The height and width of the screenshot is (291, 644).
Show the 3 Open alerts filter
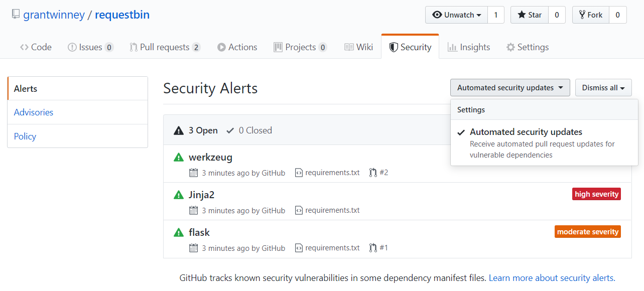(x=196, y=130)
